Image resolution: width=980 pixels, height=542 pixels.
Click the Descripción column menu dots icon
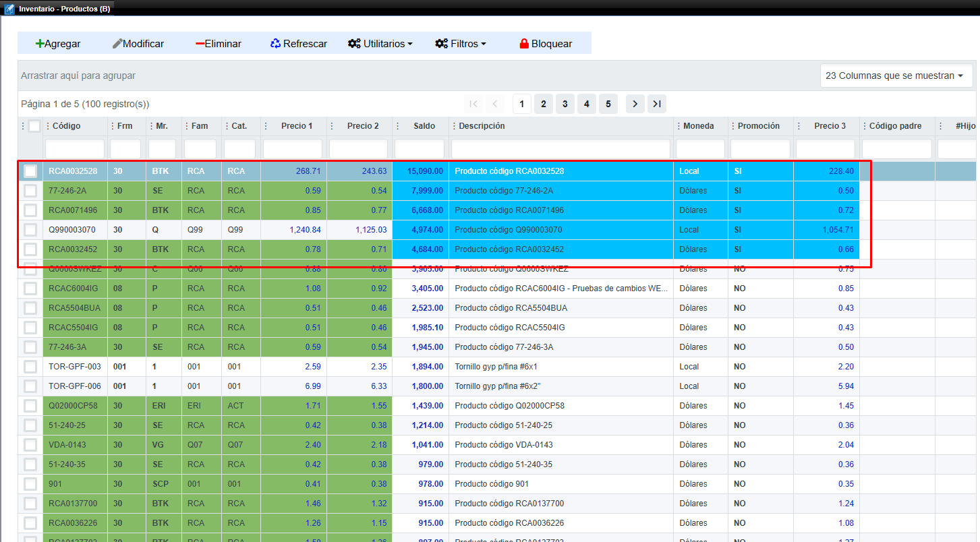454,126
